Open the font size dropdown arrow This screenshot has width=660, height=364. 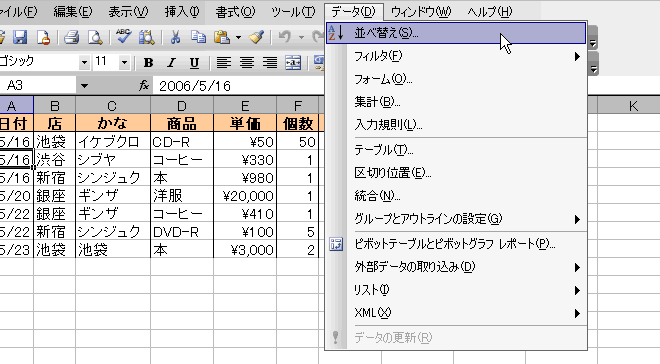[x=124, y=63]
